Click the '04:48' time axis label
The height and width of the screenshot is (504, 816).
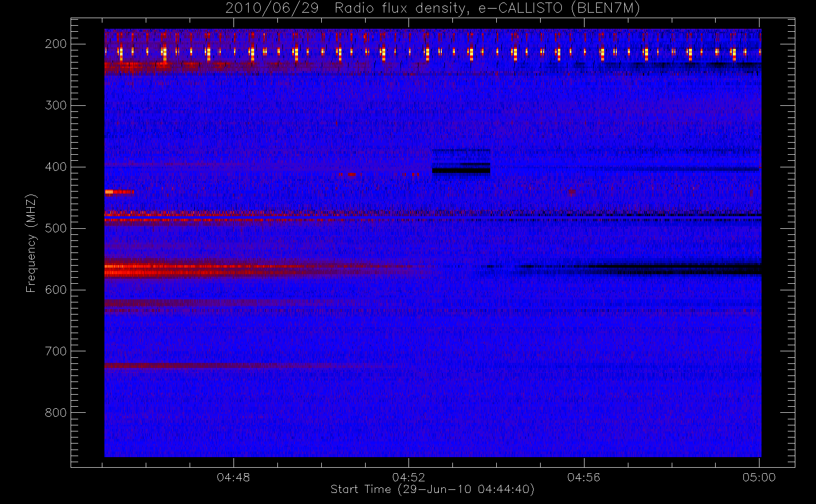[234, 477]
